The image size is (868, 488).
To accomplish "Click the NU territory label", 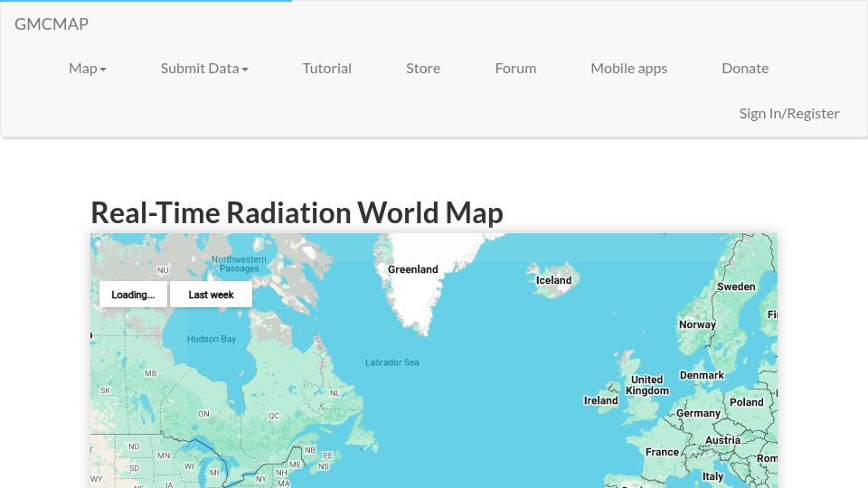I will click(x=163, y=270).
